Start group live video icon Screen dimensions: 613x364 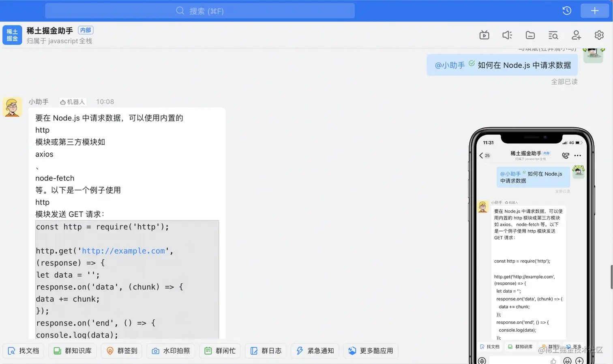pyautogui.click(x=484, y=35)
